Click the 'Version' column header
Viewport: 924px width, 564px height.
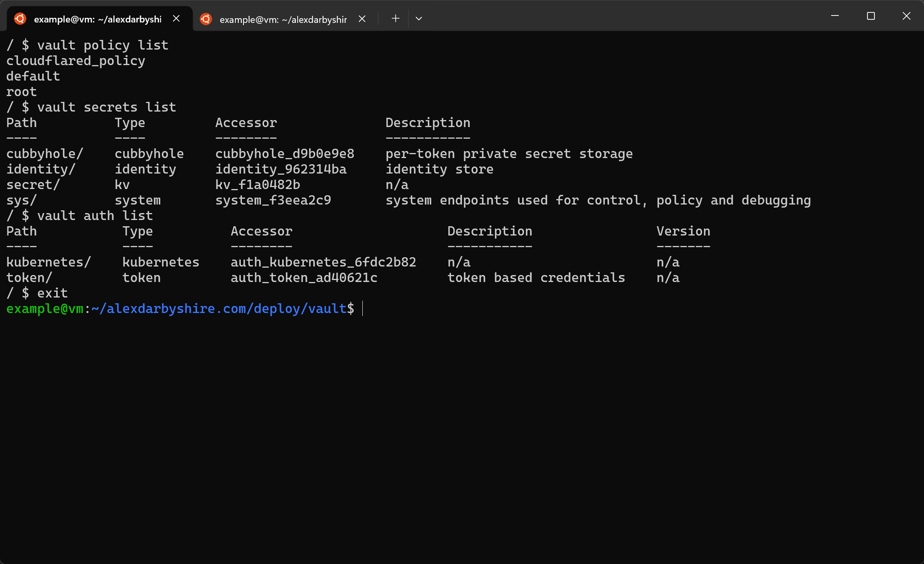[x=684, y=231]
